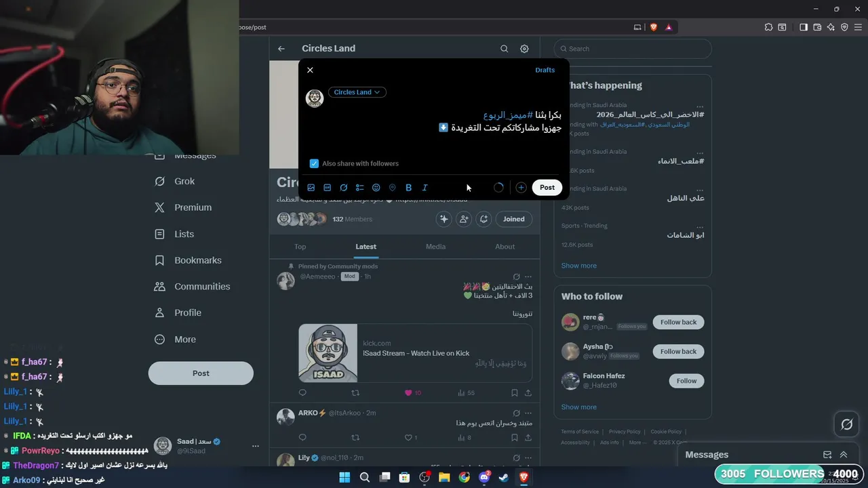Open Brave Shields icon in address bar

pos(654,27)
